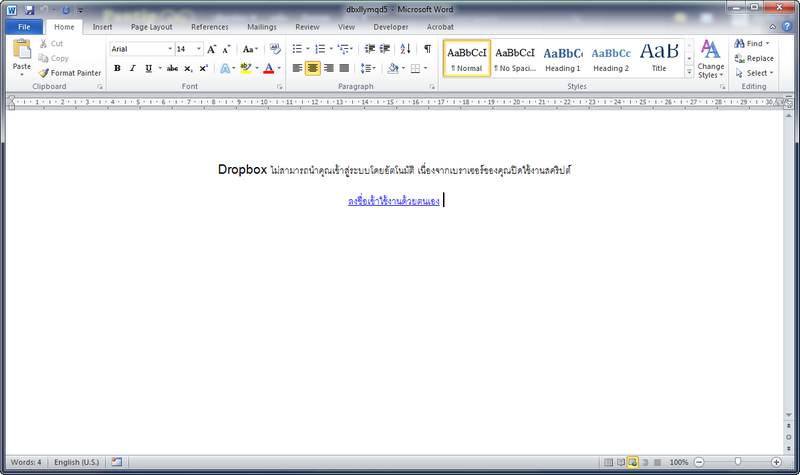Click the Zoom out minus button
The image size is (800, 475).
pyautogui.click(x=699, y=462)
